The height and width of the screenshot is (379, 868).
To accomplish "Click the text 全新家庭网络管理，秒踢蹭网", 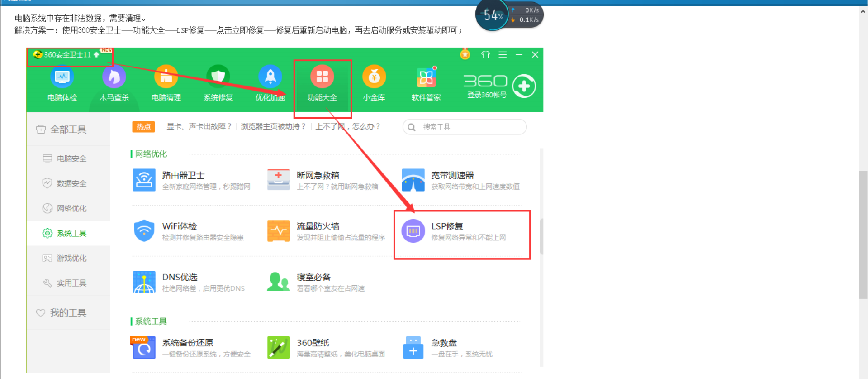I will [206, 187].
